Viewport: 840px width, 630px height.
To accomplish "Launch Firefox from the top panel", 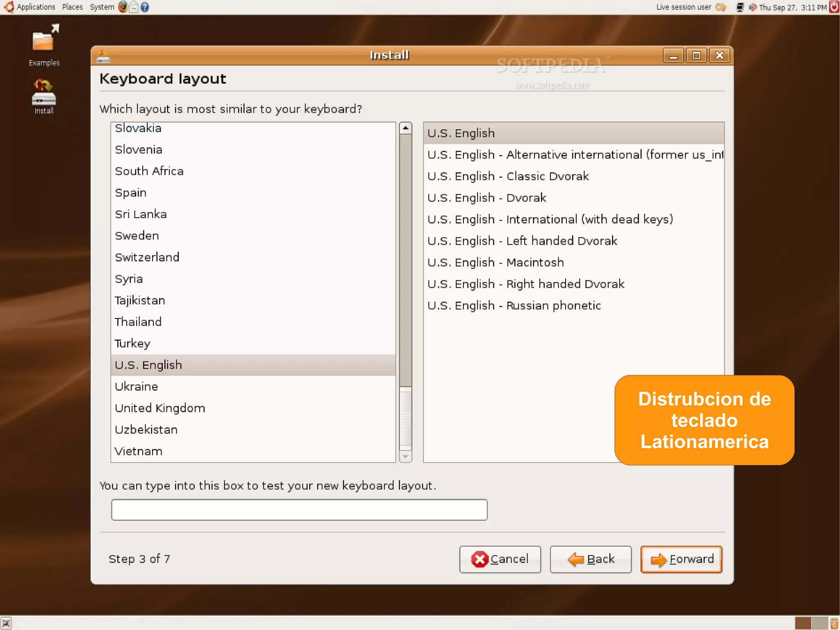I will click(123, 7).
